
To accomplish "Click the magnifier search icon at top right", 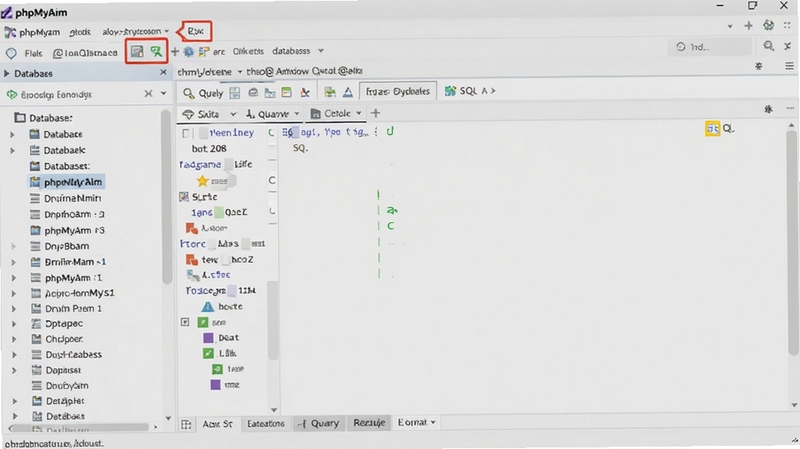I will 768,46.
